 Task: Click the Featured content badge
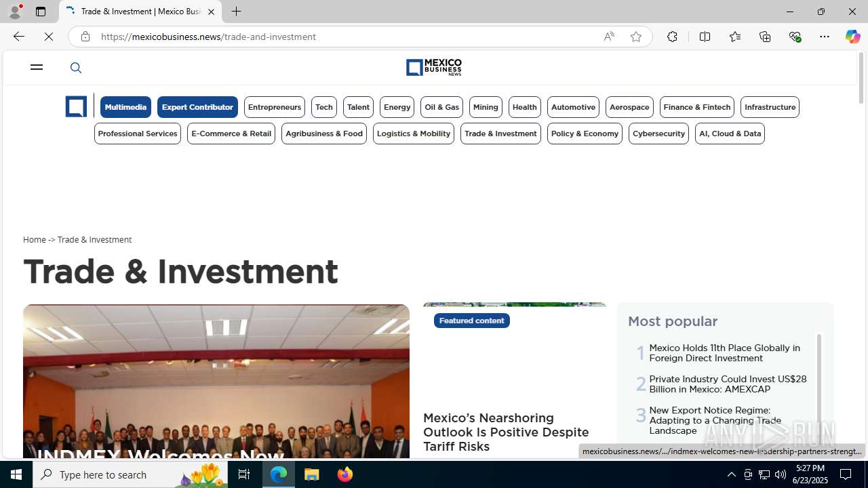471,321
